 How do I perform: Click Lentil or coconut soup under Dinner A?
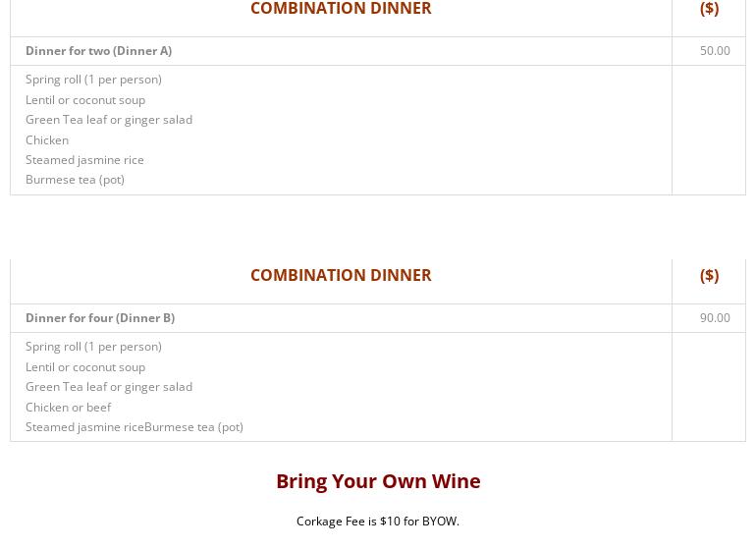tap(85, 100)
